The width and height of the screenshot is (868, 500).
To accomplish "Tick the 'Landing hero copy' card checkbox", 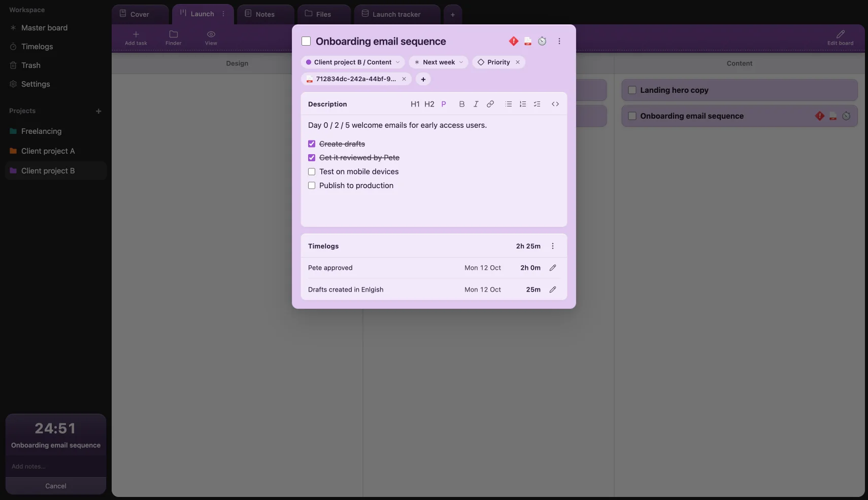I will (632, 90).
